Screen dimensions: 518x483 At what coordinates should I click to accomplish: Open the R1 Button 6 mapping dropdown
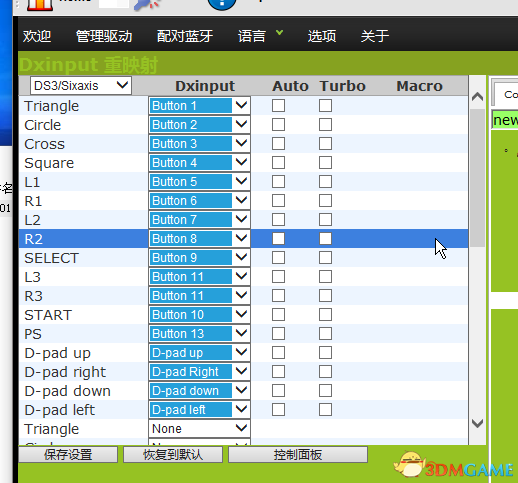tap(199, 201)
